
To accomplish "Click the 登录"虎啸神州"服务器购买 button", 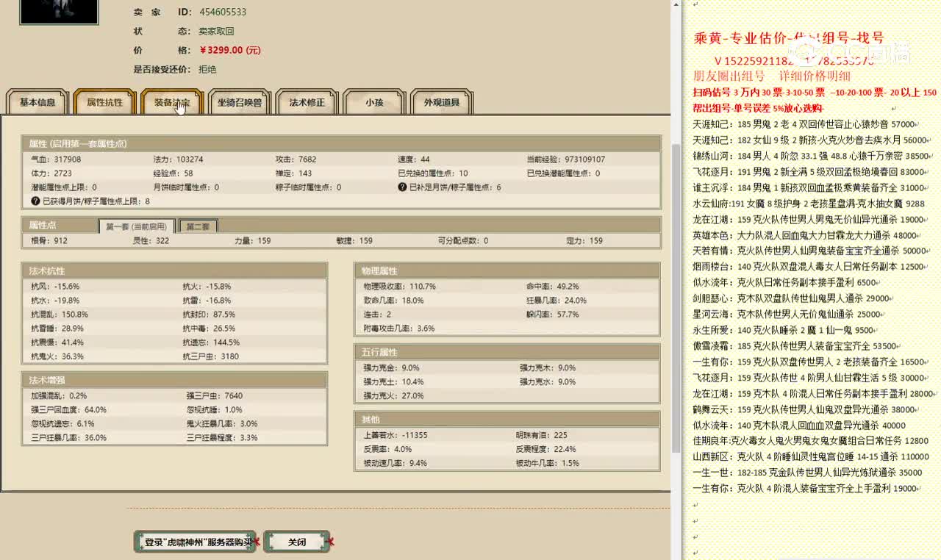I will click(195, 542).
